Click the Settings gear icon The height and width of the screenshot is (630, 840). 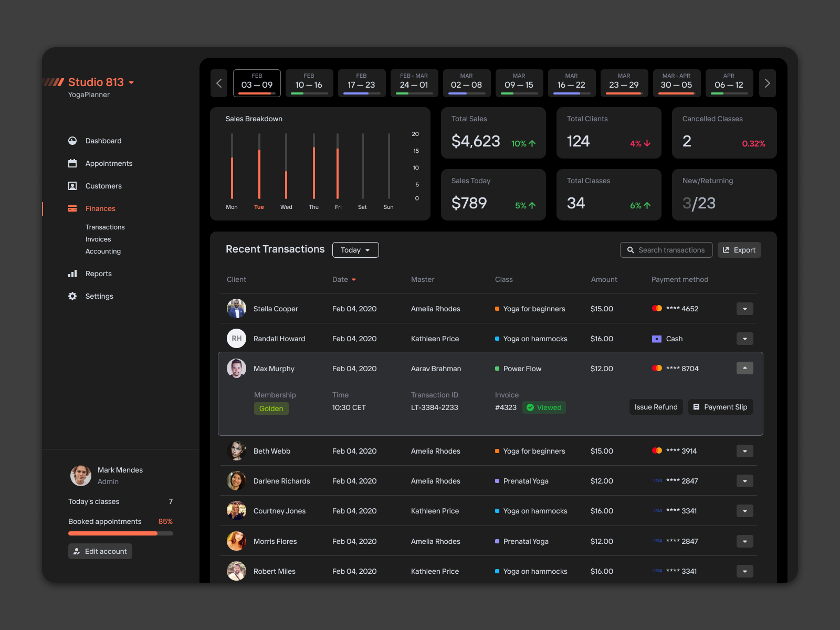click(x=73, y=296)
